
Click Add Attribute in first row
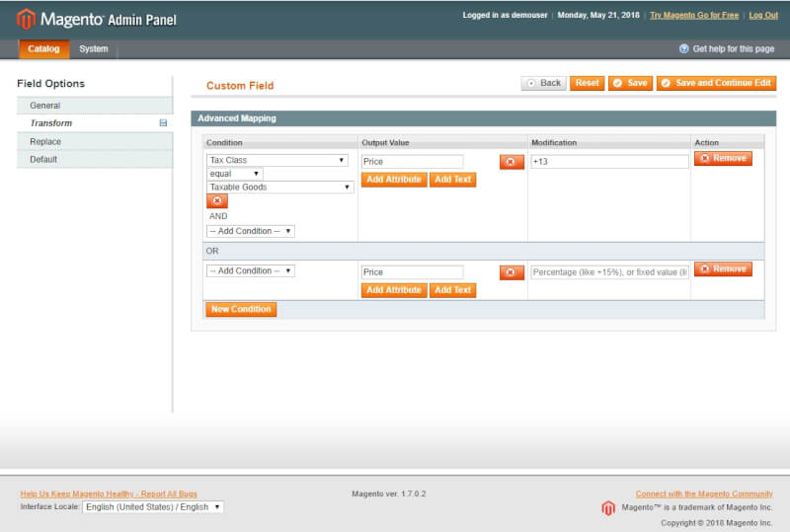tap(394, 180)
